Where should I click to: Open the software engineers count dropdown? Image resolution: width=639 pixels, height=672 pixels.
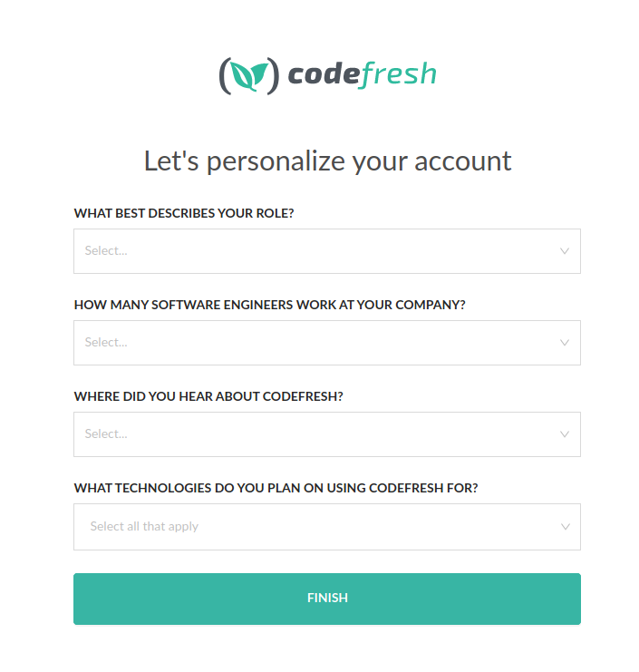[327, 343]
